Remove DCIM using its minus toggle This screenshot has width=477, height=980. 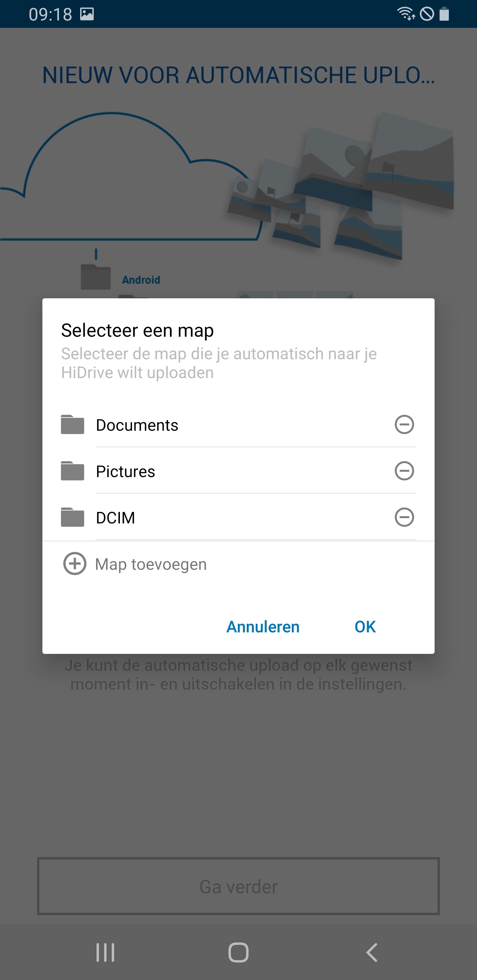click(404, 517)
